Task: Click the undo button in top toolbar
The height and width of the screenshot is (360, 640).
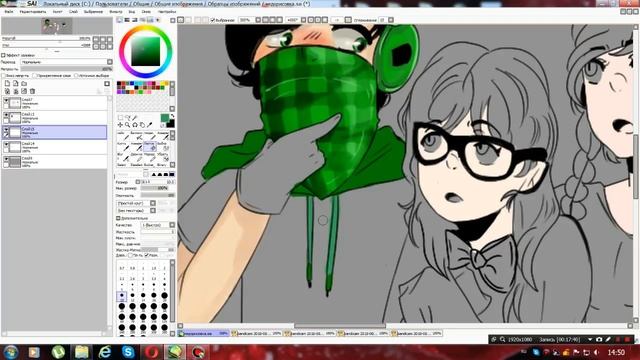Action: tap(181, 20)
